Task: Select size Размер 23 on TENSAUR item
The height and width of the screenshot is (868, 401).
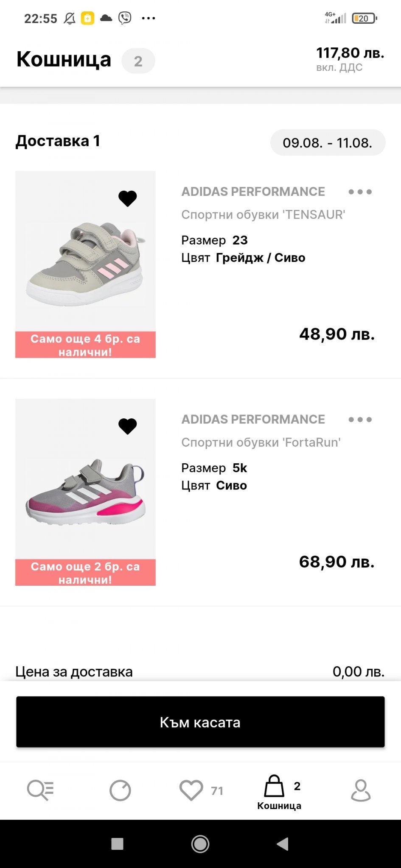Action: 214,240
